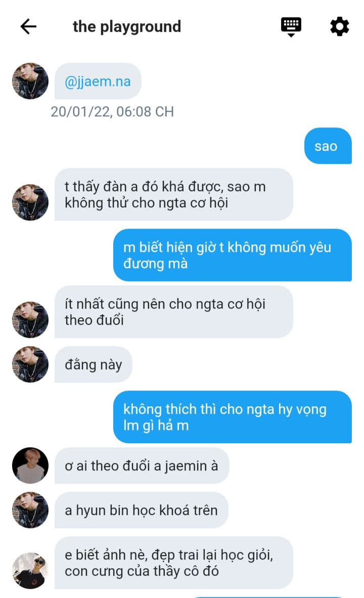Tap the "a hyun bin học khoá trên" bubble

[142, 510]
